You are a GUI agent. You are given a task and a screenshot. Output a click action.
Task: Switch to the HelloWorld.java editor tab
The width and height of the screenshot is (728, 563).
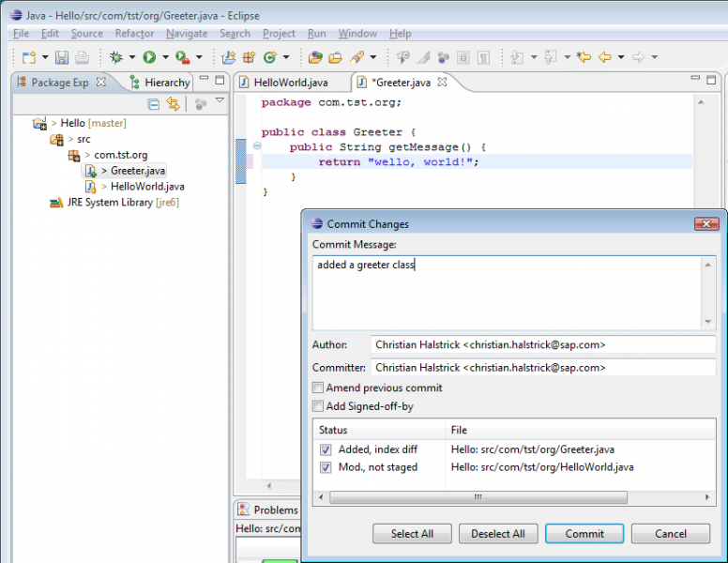point(290,83)
